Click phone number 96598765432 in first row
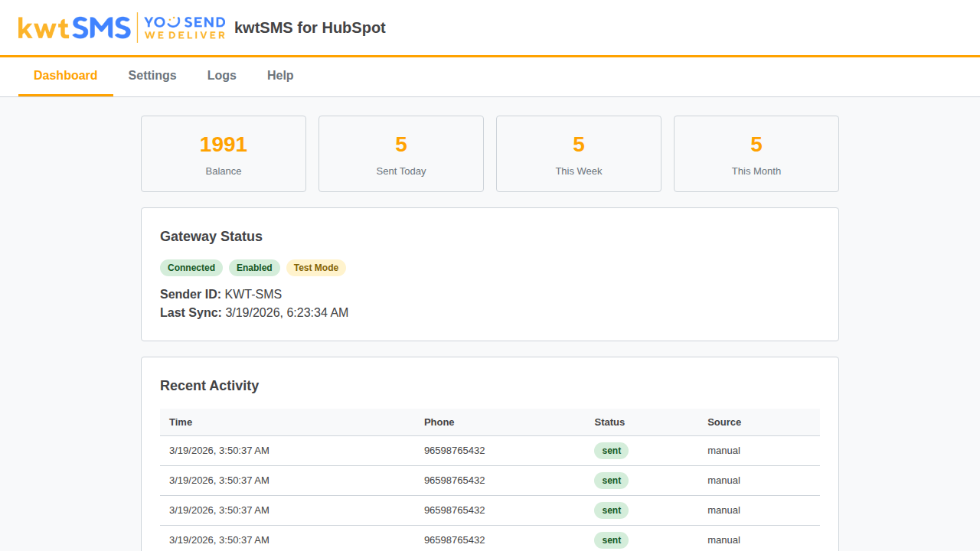Viewport: 980px width, 551px height. coord(455,451)
